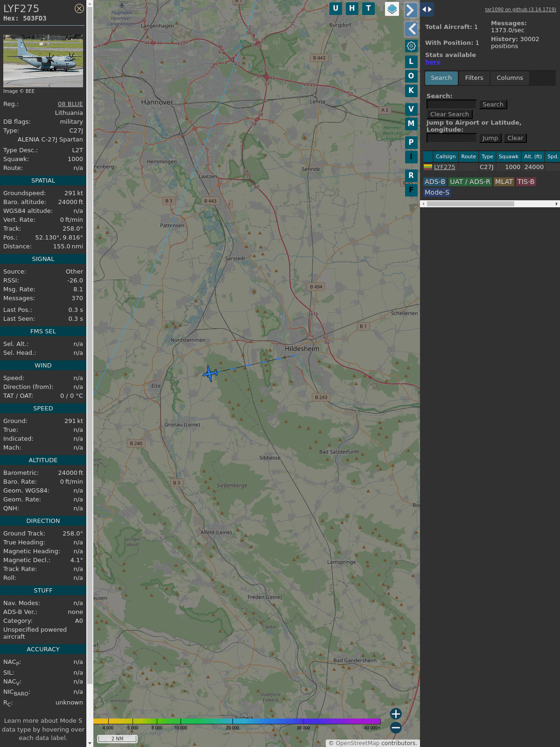Viewport: 560px width, 747px height.
Task: Switch to the Filters tab
Action: [x=474, y=78]
